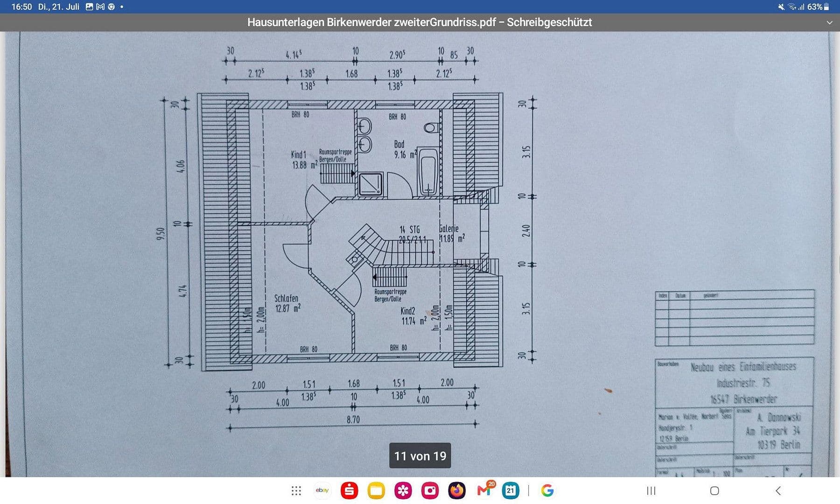Tap the recent apps navigation button
The width and height of the screenshot is (840, 504).
click(651, 490)
